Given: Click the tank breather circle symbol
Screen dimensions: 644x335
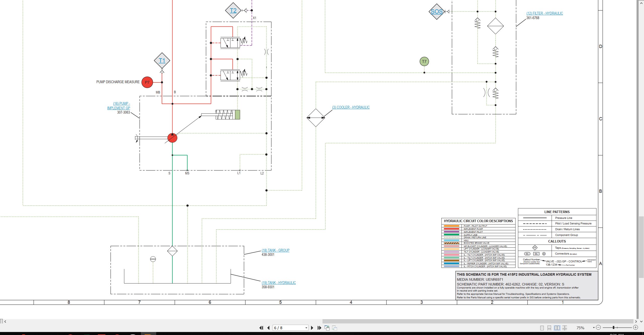Looking at the screenshot, I should click(x=153, y=259).
